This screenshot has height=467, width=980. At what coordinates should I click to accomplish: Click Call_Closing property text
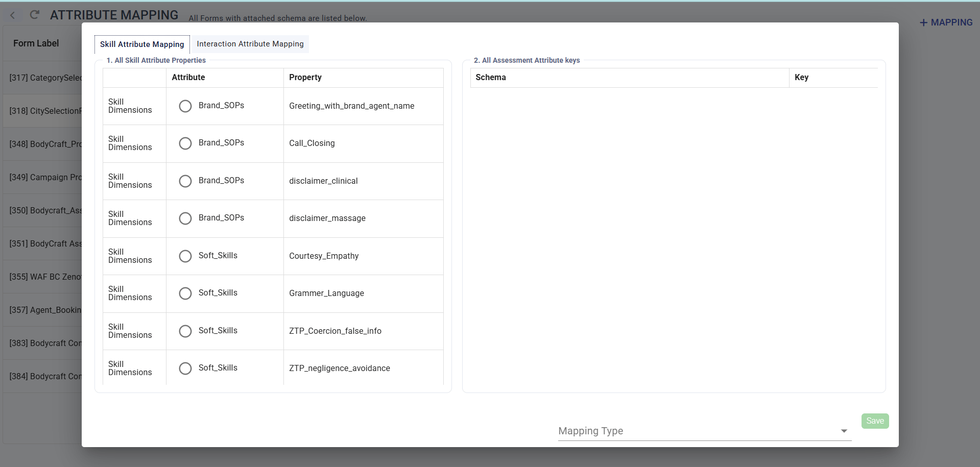coord(312,143)
